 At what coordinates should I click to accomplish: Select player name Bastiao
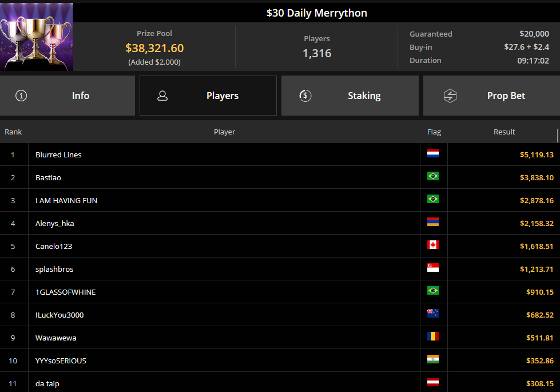pos(48,177)
